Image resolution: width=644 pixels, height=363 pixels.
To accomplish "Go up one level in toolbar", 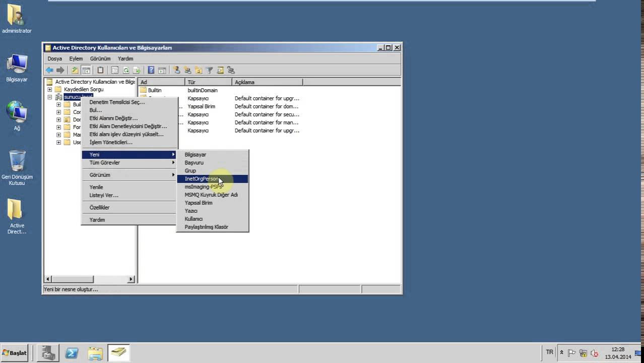I will tap(75, 70).
